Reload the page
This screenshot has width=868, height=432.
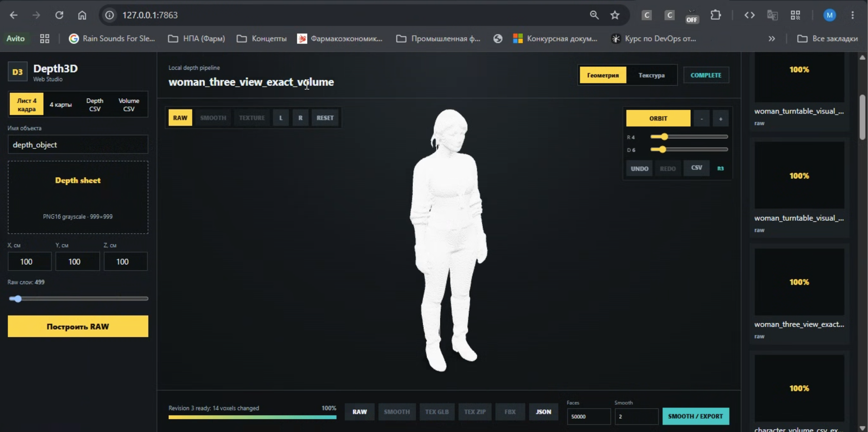(59, 15)
